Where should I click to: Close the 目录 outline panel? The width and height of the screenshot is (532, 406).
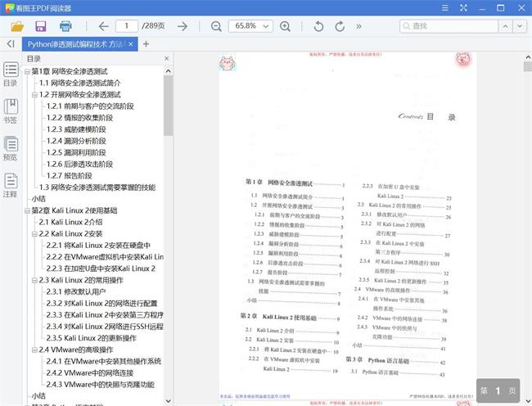167,58
